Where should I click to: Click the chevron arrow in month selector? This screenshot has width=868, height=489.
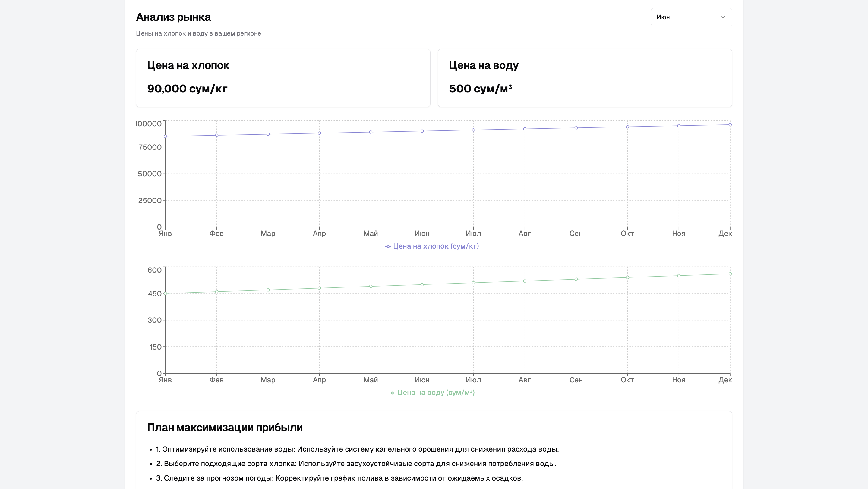pos(722,17)
